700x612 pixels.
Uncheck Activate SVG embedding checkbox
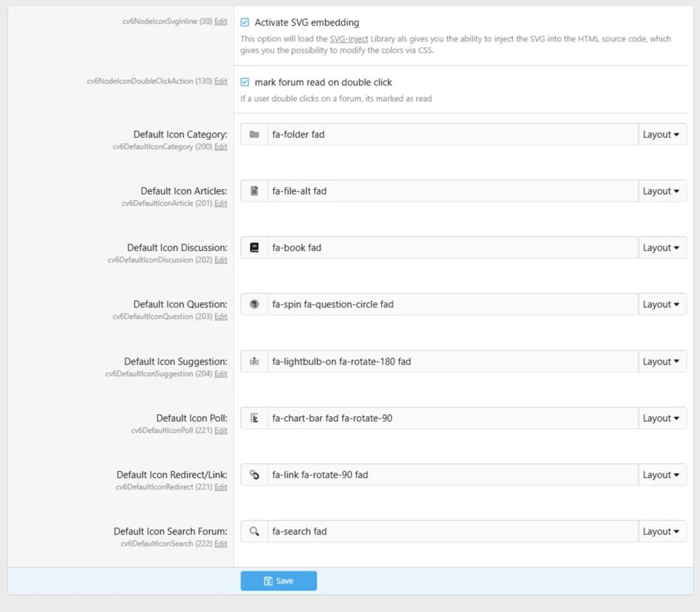click(245, 22)
